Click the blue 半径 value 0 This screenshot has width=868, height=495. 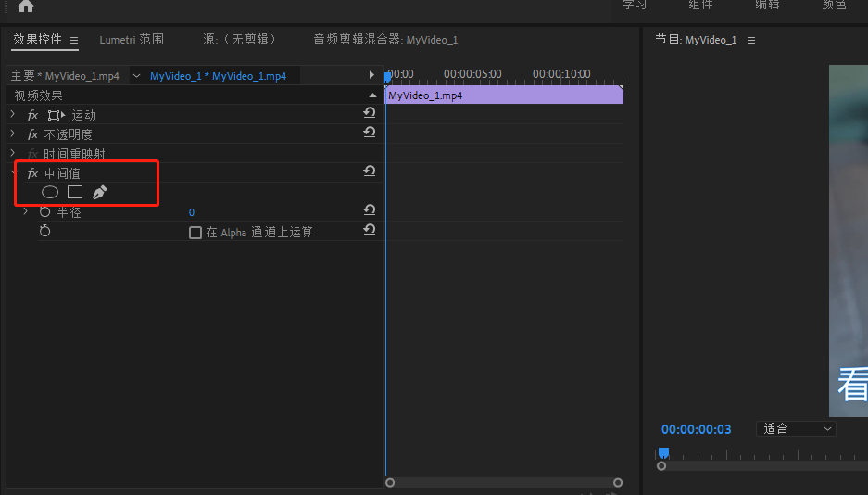click(192, 212)
